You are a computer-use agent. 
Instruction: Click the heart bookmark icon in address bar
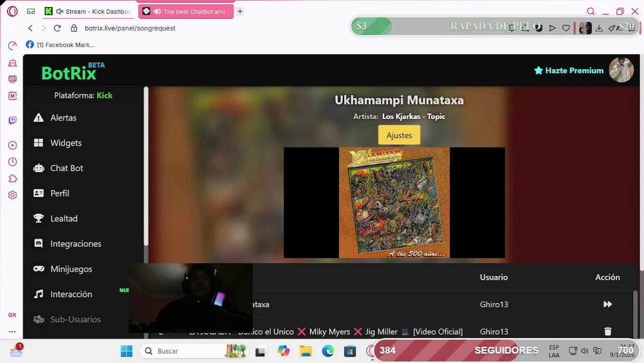click(566, 28)
